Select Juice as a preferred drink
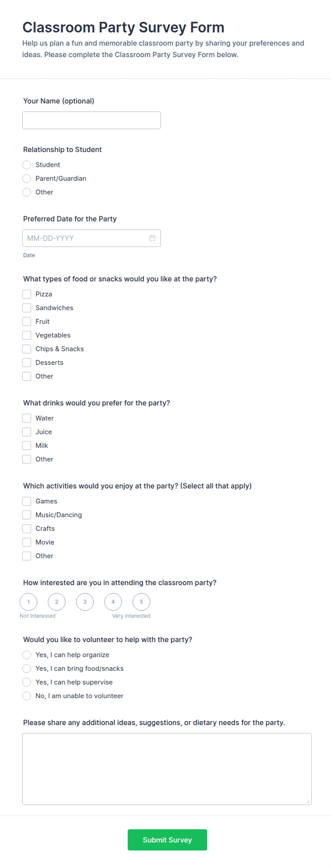 [x=27, y=432]
